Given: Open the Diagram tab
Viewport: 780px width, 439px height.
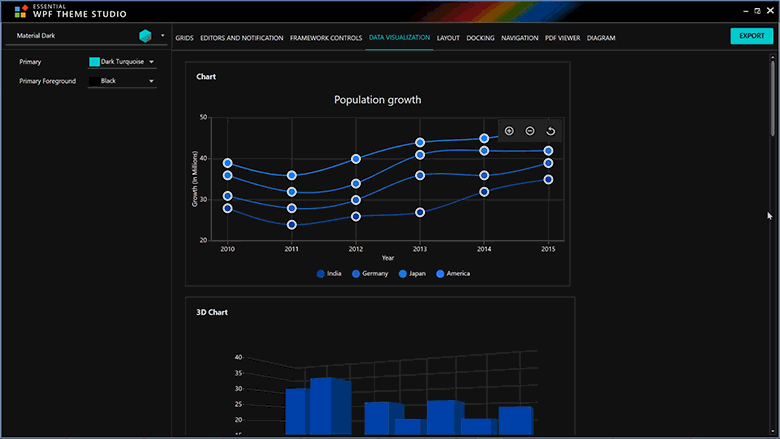Looking at the screenshot, I should (x=601, y=38).
